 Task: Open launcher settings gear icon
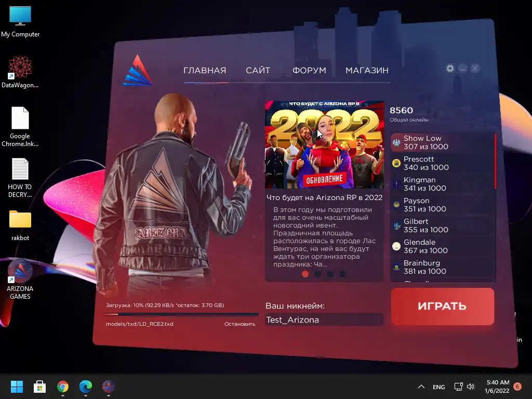450,69
